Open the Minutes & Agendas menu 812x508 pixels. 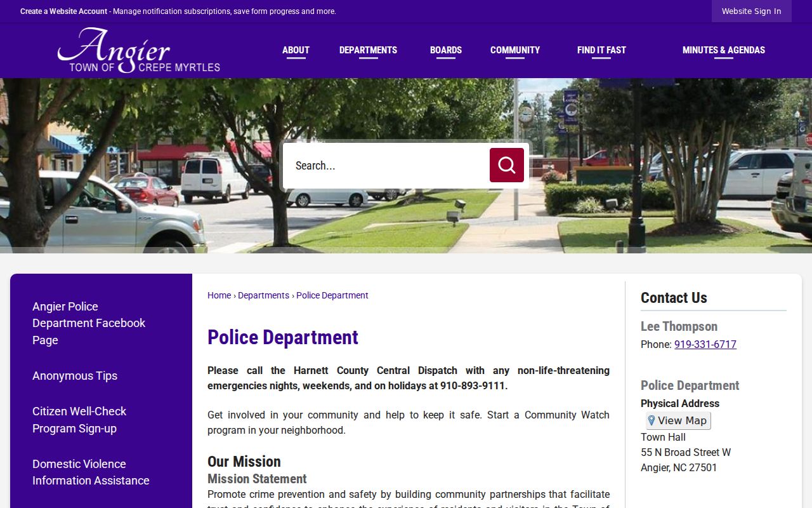(724, 50)
